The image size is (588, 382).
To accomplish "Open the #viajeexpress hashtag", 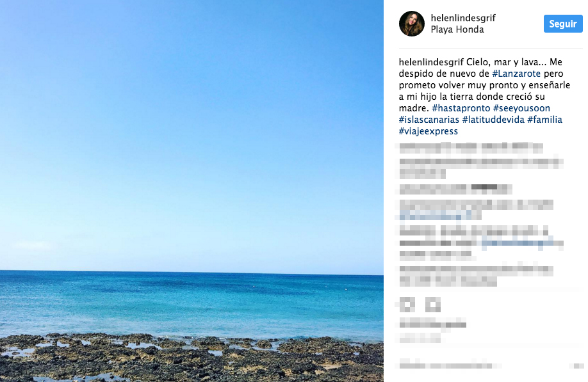I will [428, 131].
